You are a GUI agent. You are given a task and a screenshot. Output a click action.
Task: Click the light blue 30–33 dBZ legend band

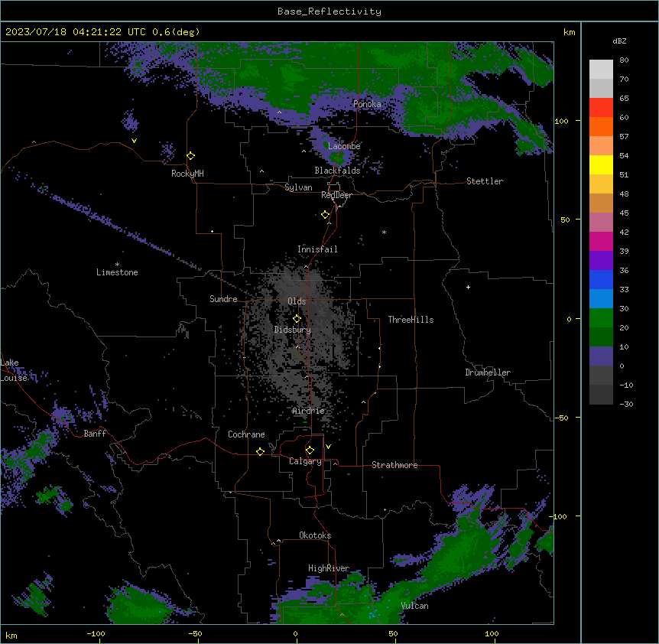pos(601,299)
